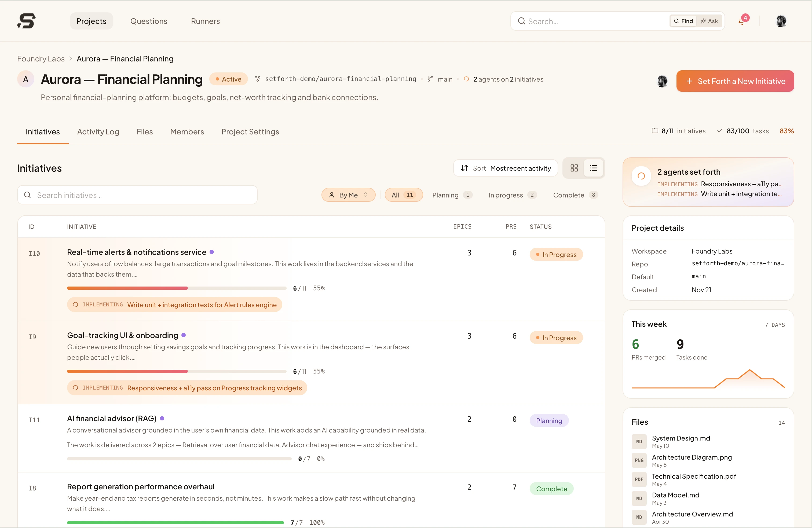Click the Write unit + integration tests implementing chip

pyautogui.click(x=174, y=305)
